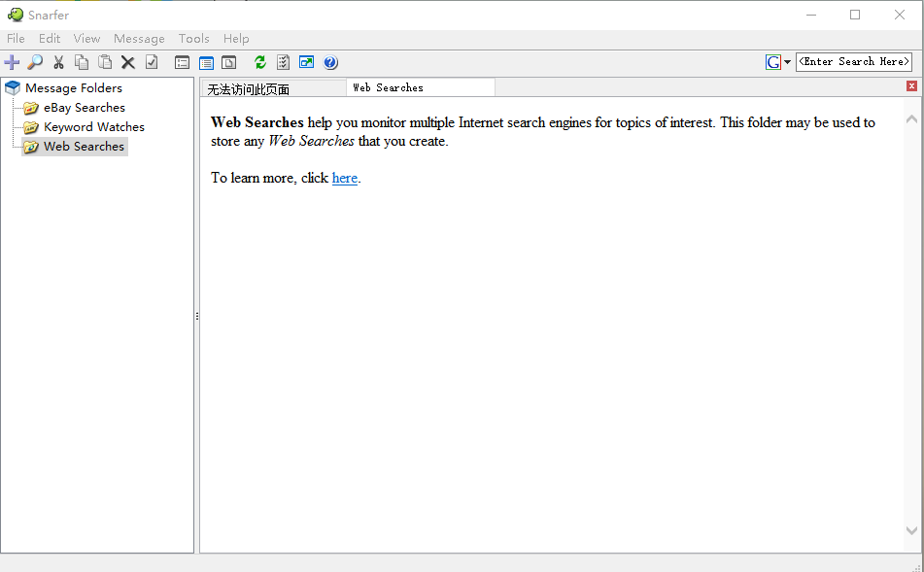Click the 'here' learn more link
Image resolution: width=924 pixels, height=572 pixels.
pyautogui.click(x=344, y=178)
